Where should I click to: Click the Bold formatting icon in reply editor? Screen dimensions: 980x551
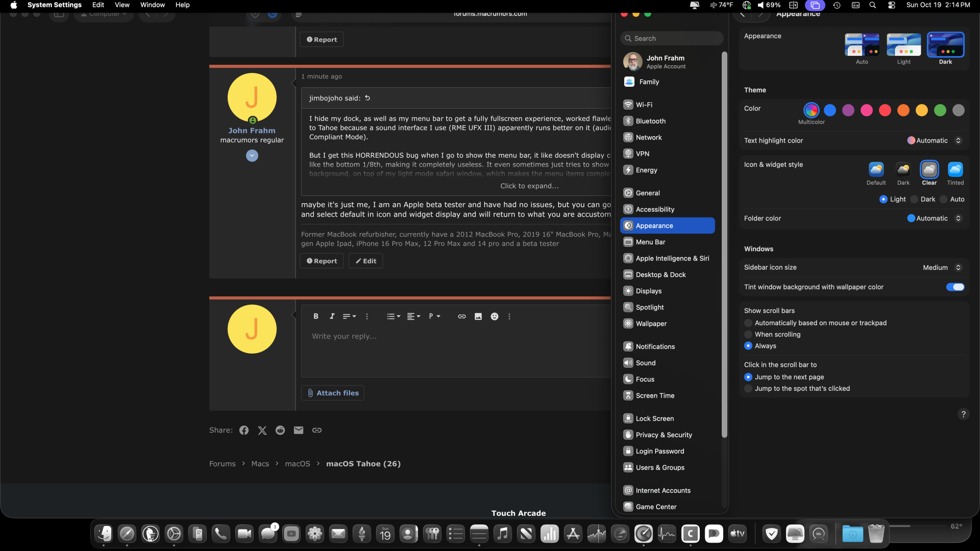coord(316,316)
